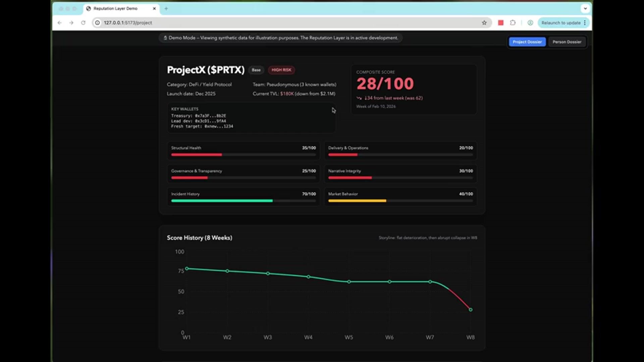The image size is (644, 362).
Task: Click the Incident History green progress bar
Action: pyautogui.click(x=222, y=201)
